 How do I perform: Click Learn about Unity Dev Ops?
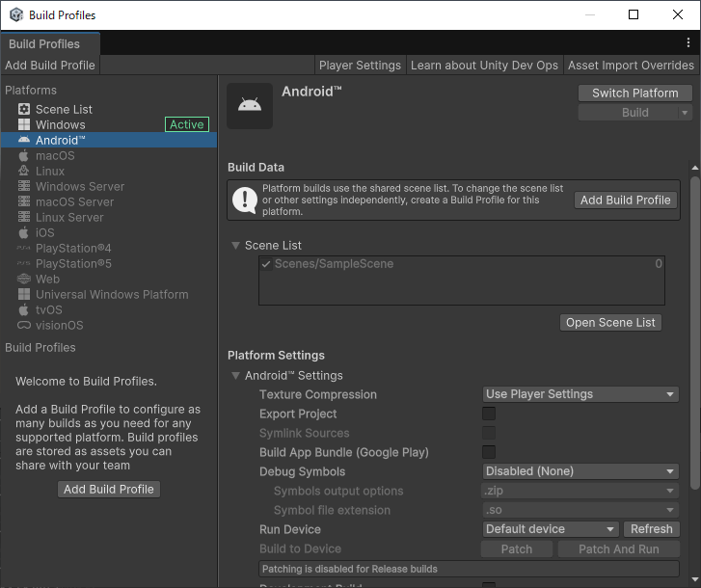point(484,66)
